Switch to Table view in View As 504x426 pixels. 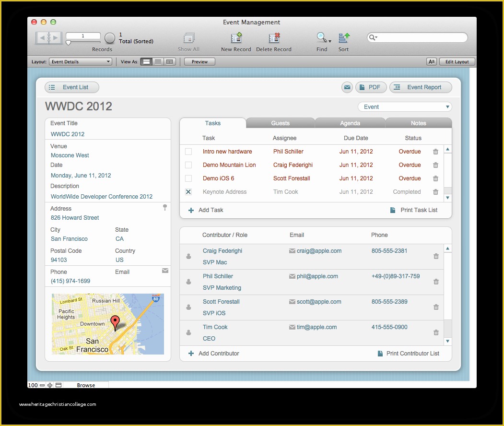click(x=170, y=62)
